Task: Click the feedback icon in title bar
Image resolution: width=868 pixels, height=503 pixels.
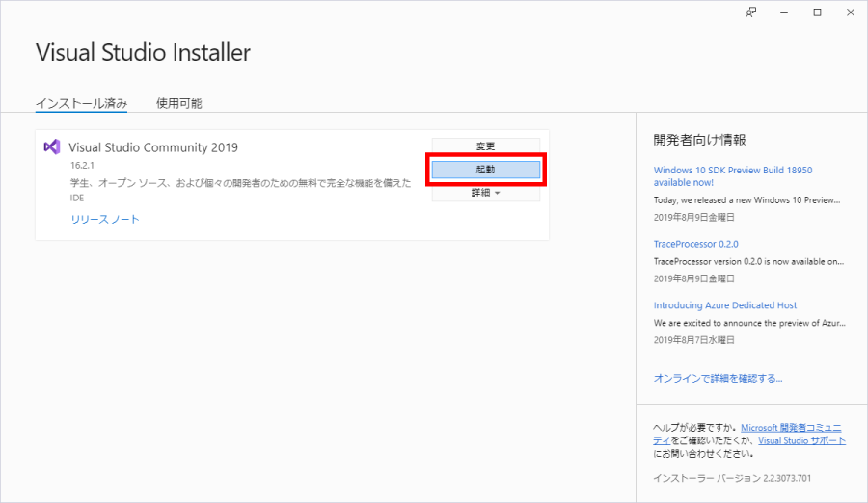Action: [751, 13]
